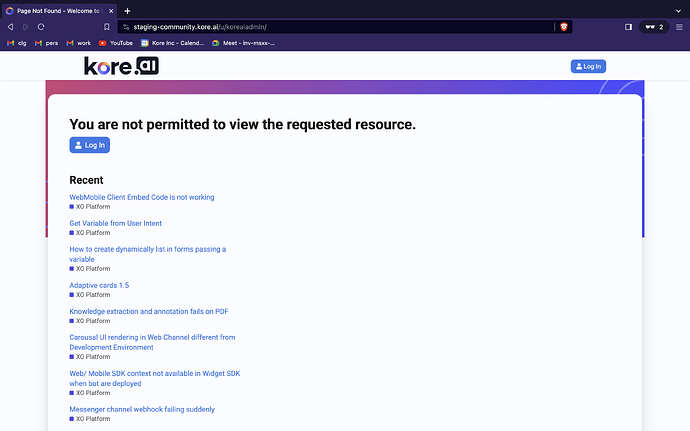Click the browser back arrow
This screenshot has width=690, height=431.
tap(10, 27)
